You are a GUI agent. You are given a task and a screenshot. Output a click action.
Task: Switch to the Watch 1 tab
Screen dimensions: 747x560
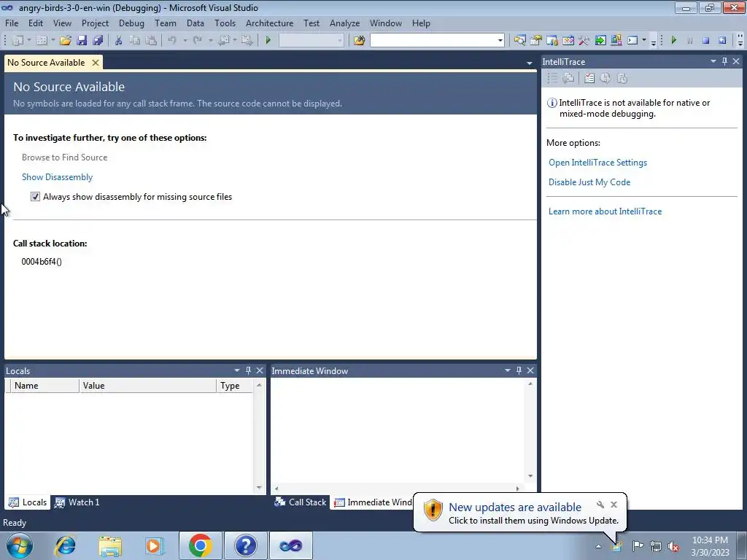click(77, 502)
